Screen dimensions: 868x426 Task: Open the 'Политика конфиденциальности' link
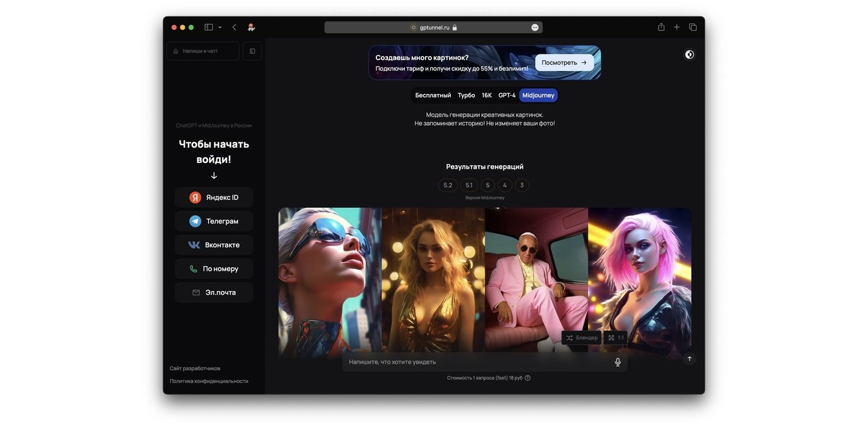209,381
